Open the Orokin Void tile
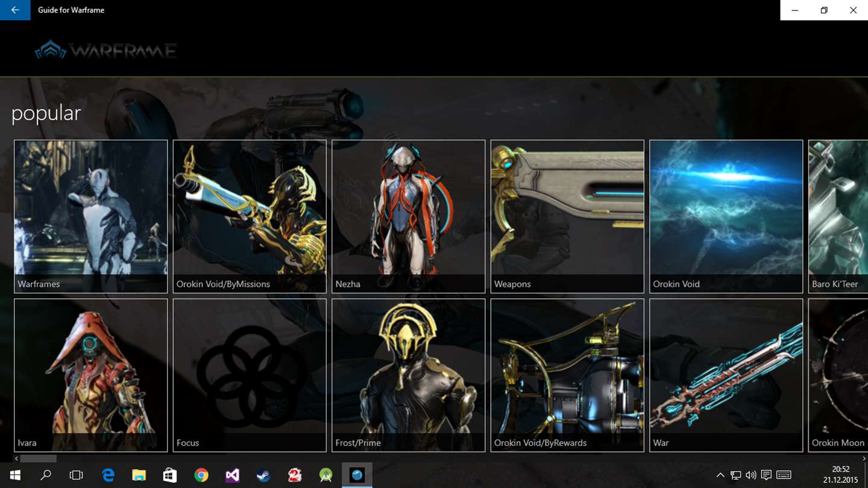 (726, 216)
